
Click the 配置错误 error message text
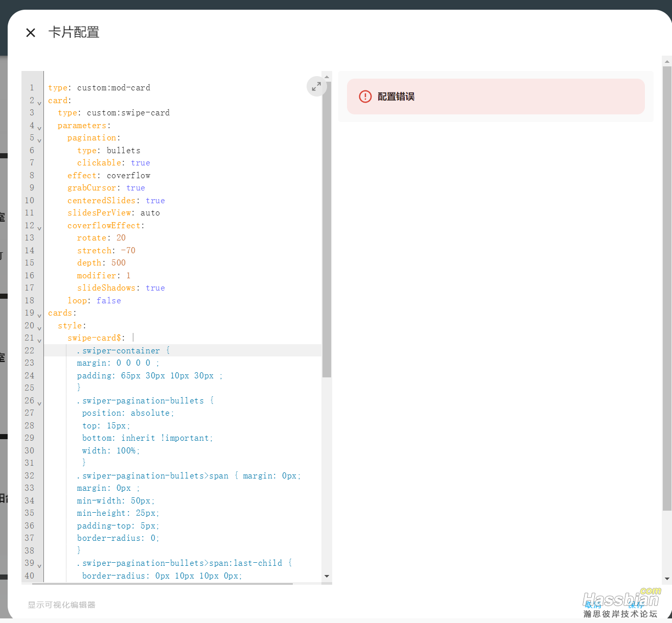click(396, 97)
